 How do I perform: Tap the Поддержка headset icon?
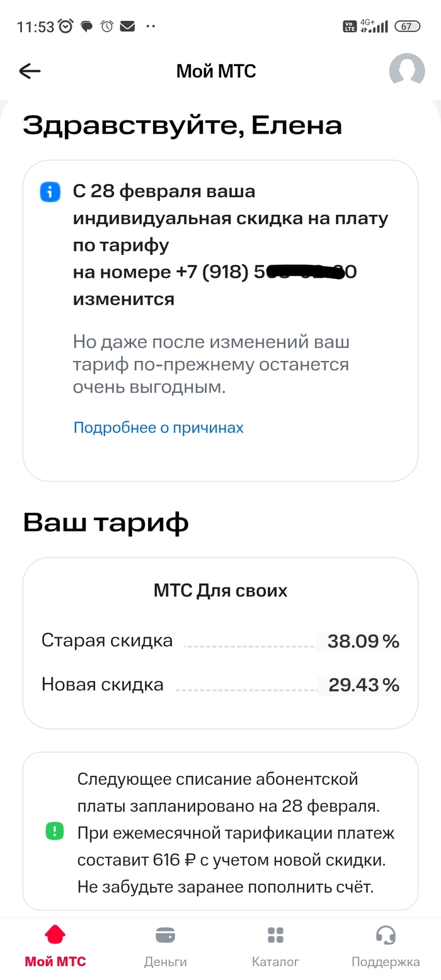385,934
